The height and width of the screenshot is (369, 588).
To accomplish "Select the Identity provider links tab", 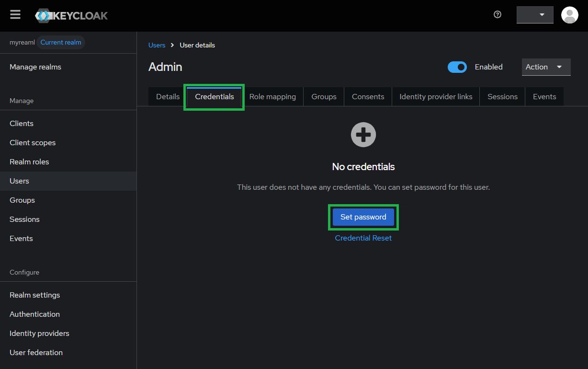I will (436, 97).
